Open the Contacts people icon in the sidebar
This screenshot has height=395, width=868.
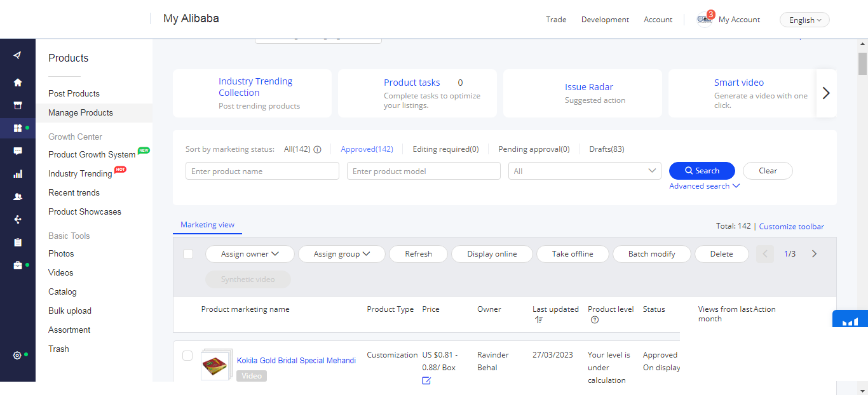pyautogui.click(x=17, y=196)
